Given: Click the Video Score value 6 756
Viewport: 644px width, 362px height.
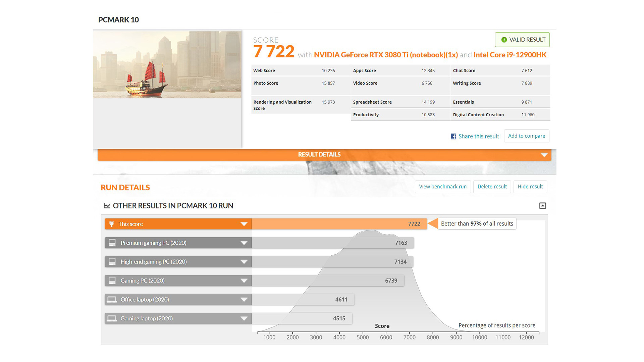Looking at the screenshot, I should [427, 83].
